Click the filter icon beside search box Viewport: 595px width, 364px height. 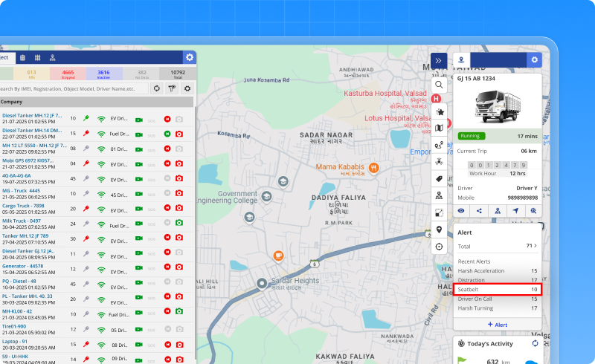pyautogui.click(x=171, y=88)
